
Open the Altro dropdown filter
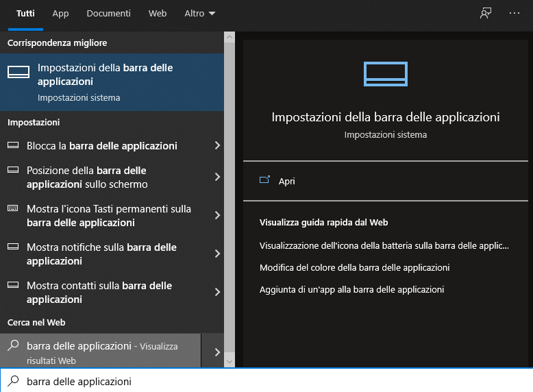199,13
